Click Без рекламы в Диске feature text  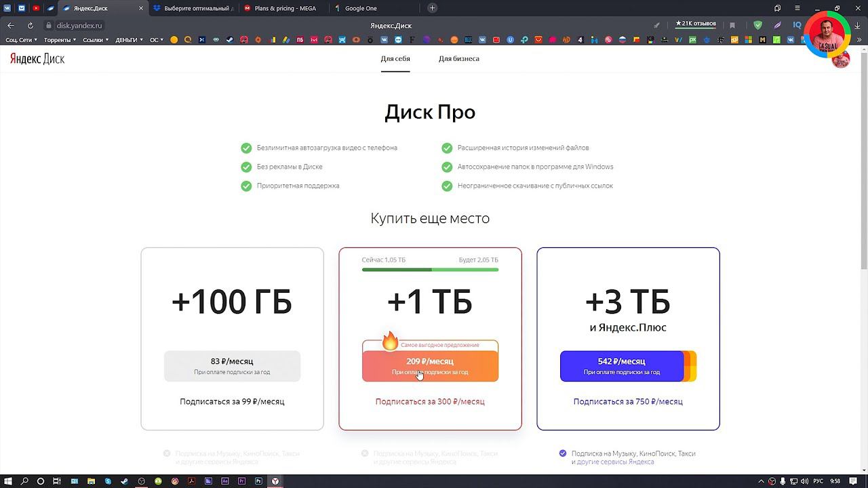pyautogui.click(x=290, y=167)
